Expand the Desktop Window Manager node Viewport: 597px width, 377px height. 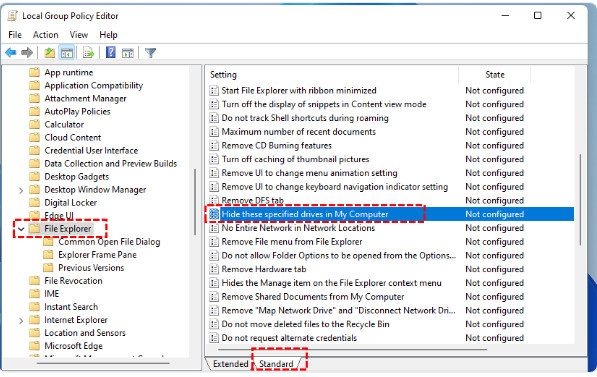click(21, 190)
